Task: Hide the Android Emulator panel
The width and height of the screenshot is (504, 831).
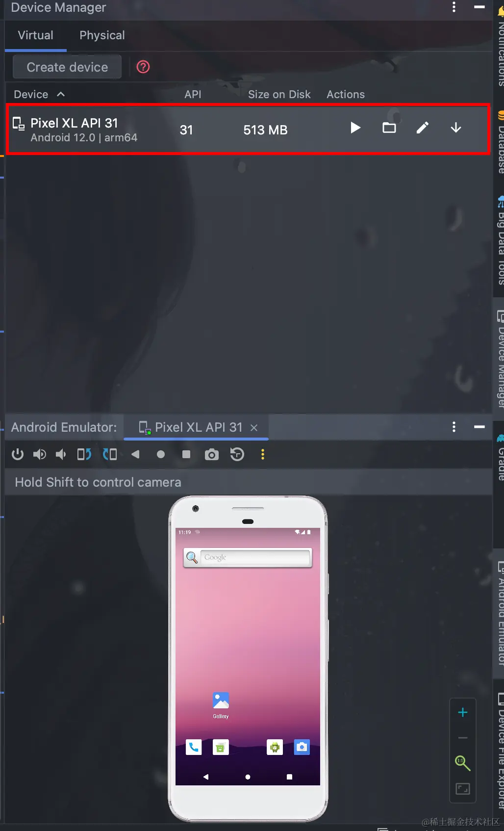Action: pos(479,427)
